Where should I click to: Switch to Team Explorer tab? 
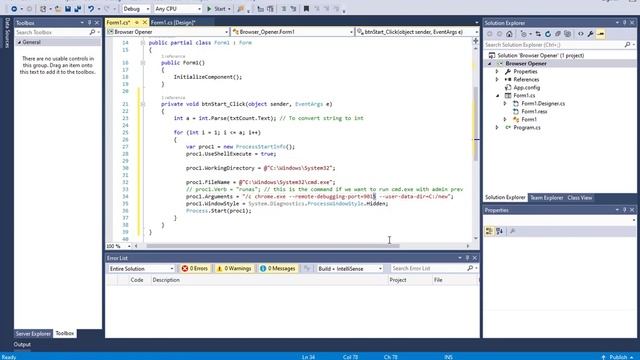click(x=546, y=198)
